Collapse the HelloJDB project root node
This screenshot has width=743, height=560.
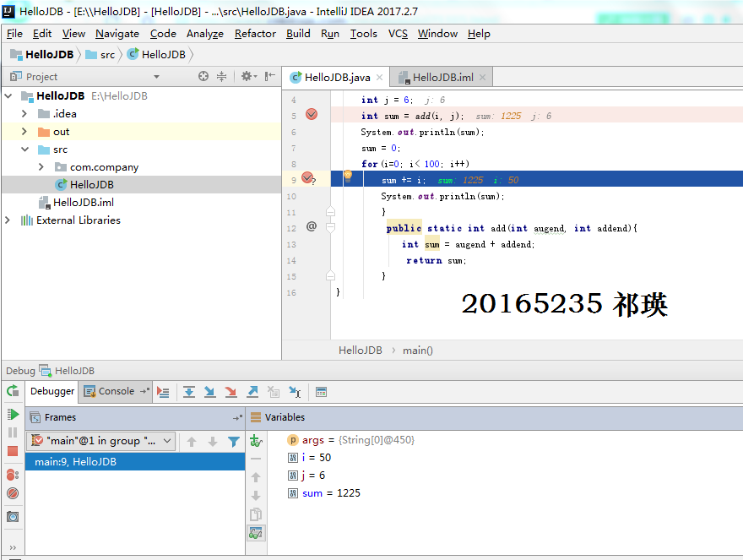8,96
